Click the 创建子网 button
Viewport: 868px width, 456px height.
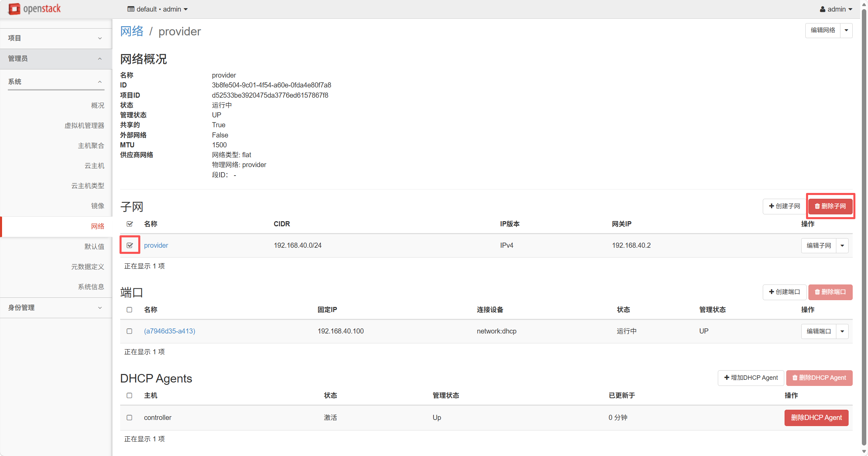click(x=784, y=206)
